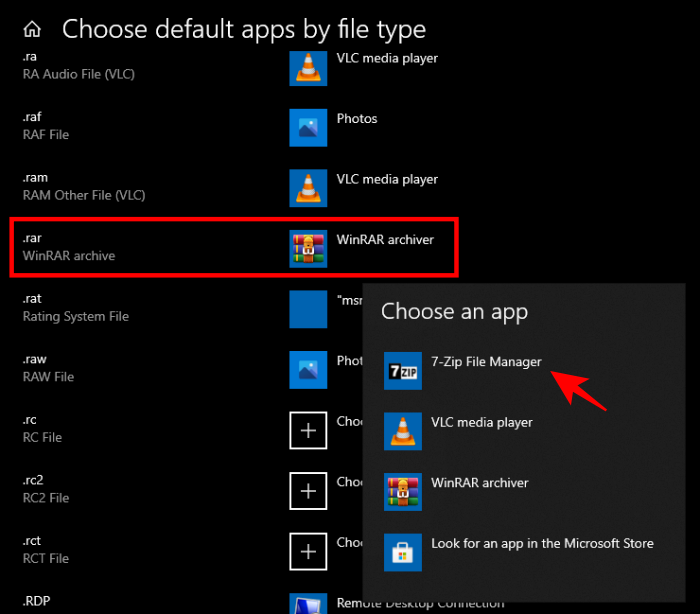Click the Remote Desktop Connection icon for .RDP
The image size is (700, 614).
coord(308,603)
